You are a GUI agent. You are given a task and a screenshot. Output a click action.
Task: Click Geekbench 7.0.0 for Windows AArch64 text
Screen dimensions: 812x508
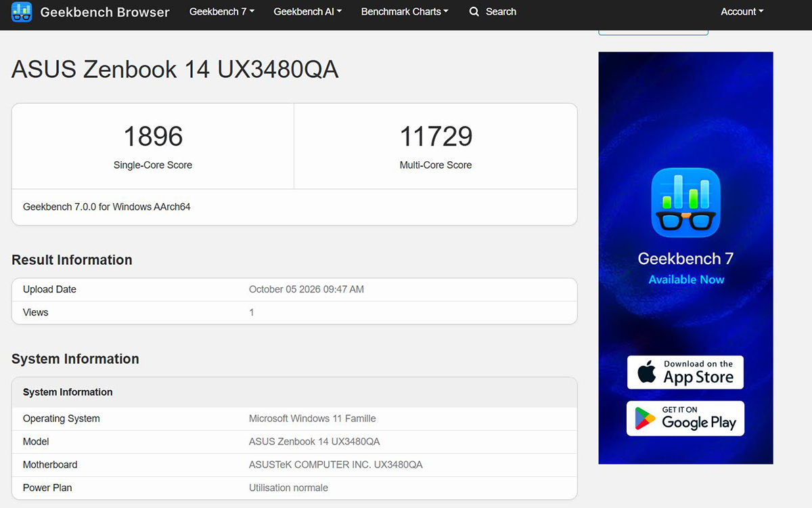(107, 207)
